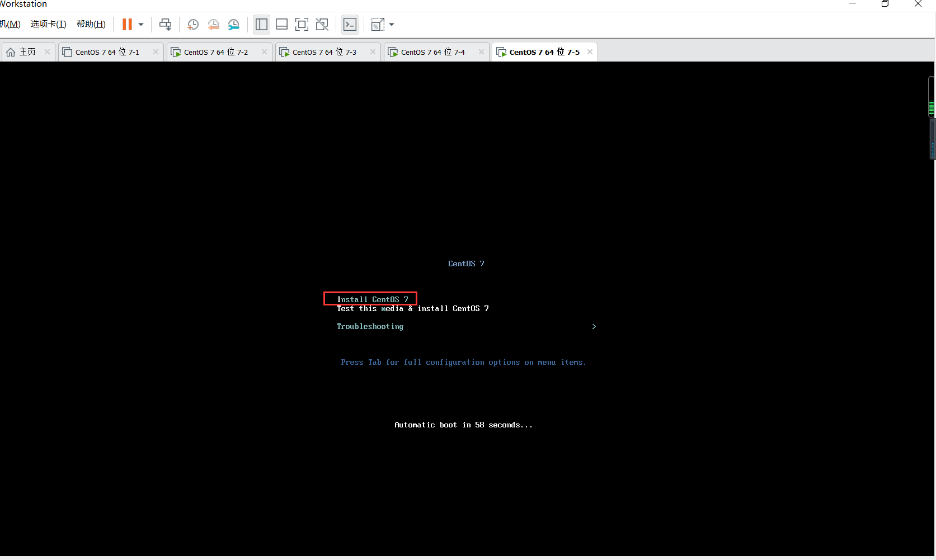This screenshot has width=936, height=560.
Task: Take a snapshot of the virtual machine
Action: [193, 24]
